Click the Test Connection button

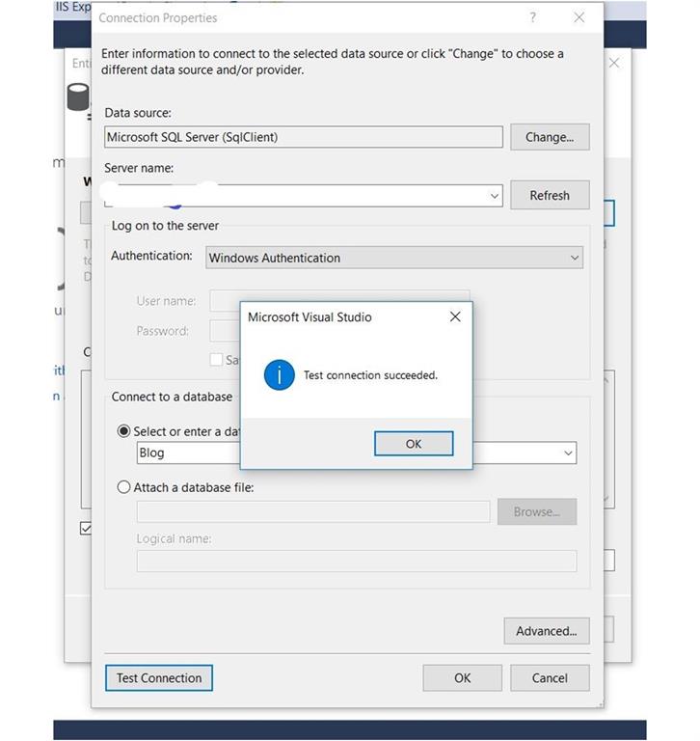[x=159, y=677]
